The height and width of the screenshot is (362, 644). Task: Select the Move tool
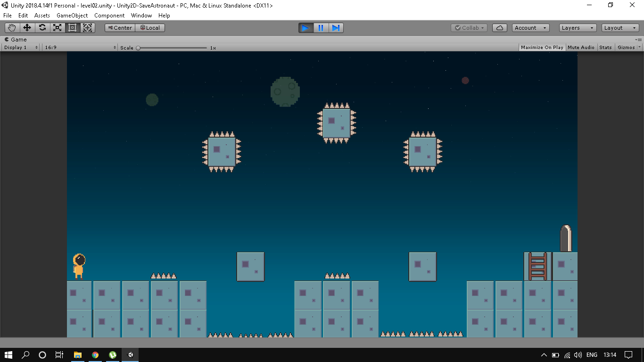(x=27, y=28)
